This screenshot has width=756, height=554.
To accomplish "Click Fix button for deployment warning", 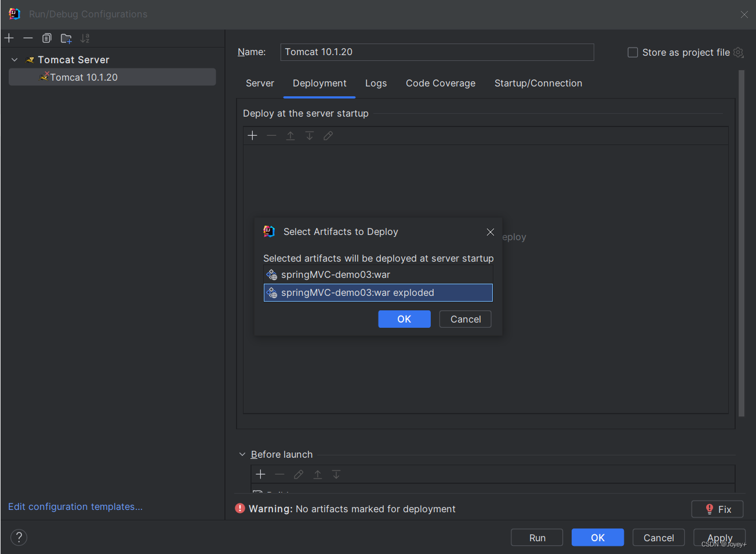I will [x=717, y=509].
